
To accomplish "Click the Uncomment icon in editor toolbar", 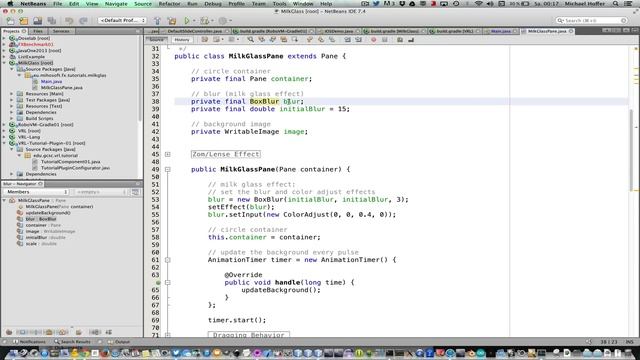I will coord(411,40).
